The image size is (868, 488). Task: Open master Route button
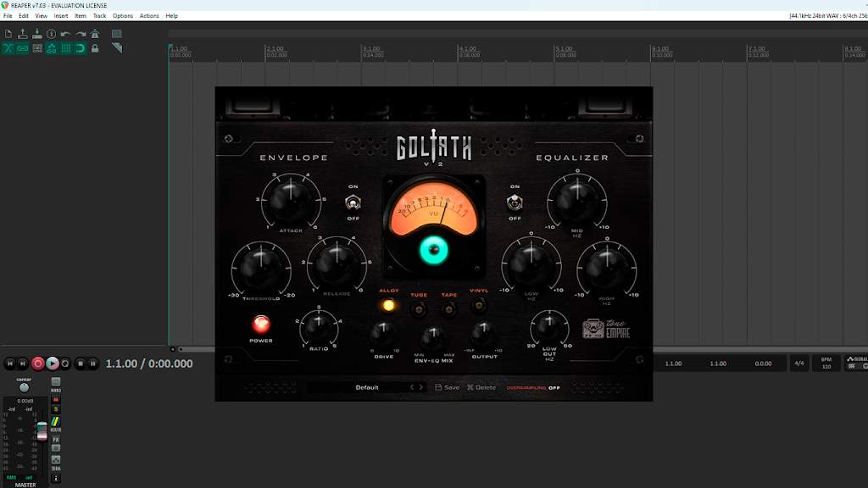pos(56,422)
